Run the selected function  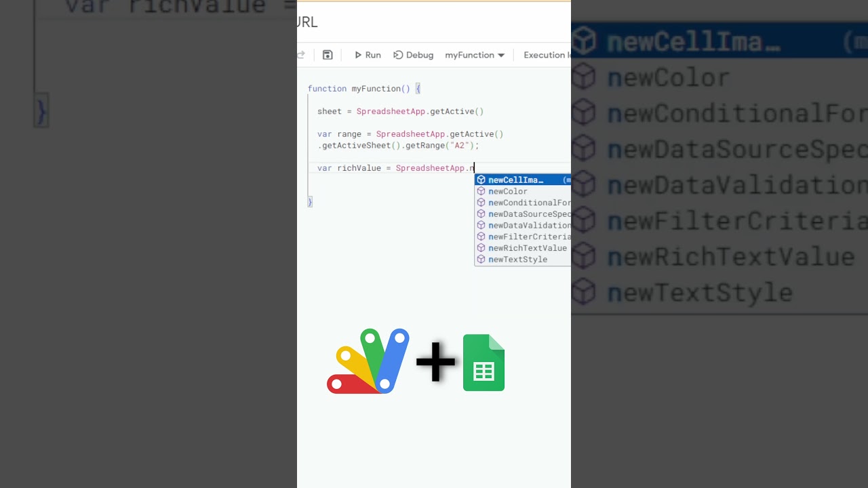tap(368, 55)
